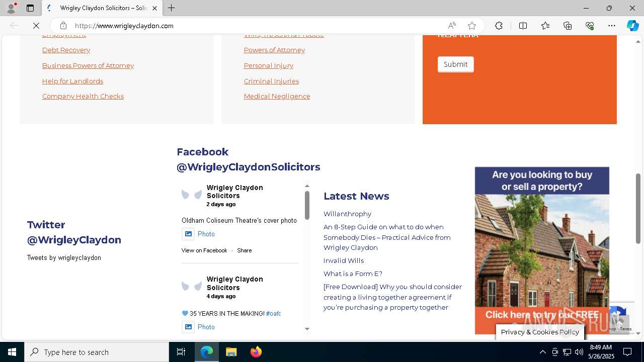Click the Facebook feed scrollbar thumb
Image resolution: width=644 pixels, height=362 pixels.
tap(307, 205)
